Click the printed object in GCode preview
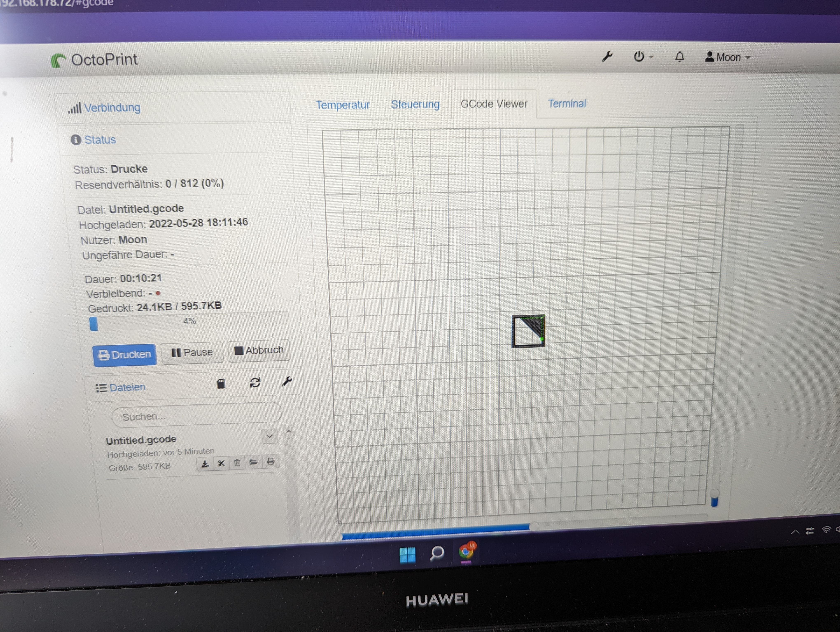Image resolution: width=840 pixels, height=632 pixels. [528, 331]
